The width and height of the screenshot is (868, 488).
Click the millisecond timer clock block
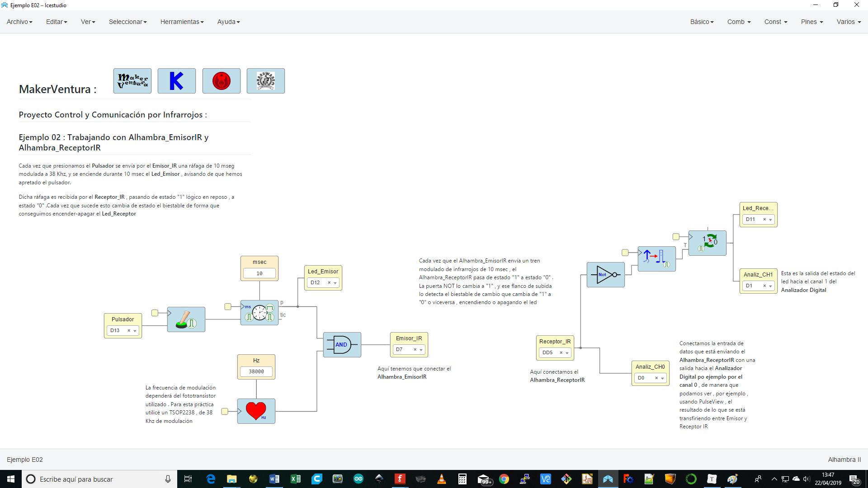click(259, 313)
